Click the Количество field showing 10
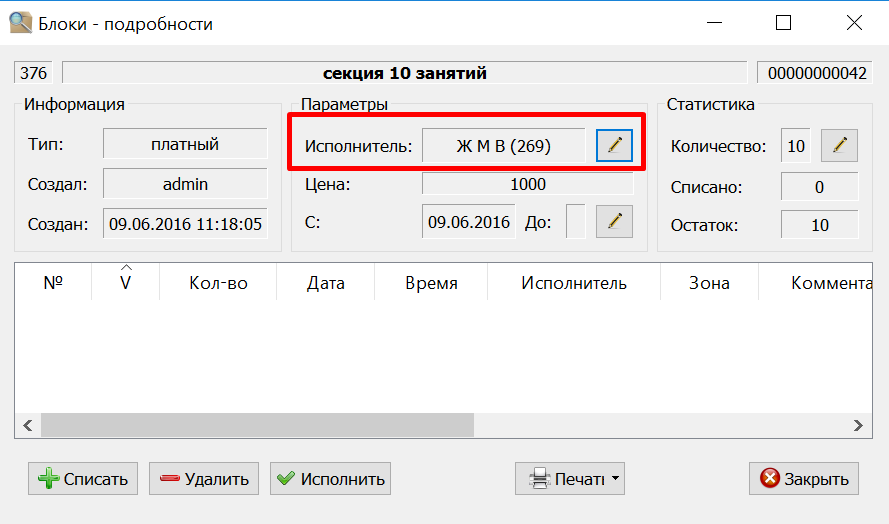The image size is (889, 524). 795,146
